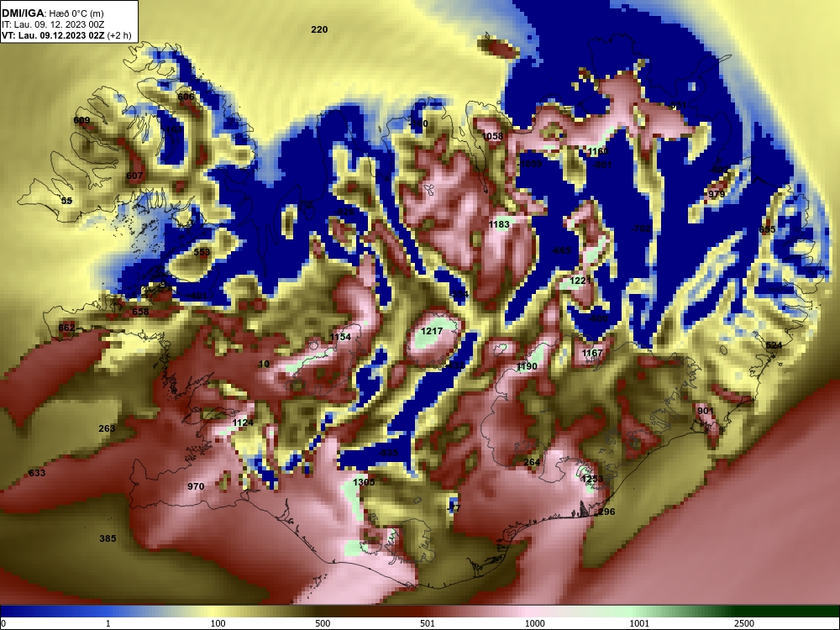Click the 970 value label
The image size is (840, 630).
pos(196,486)
